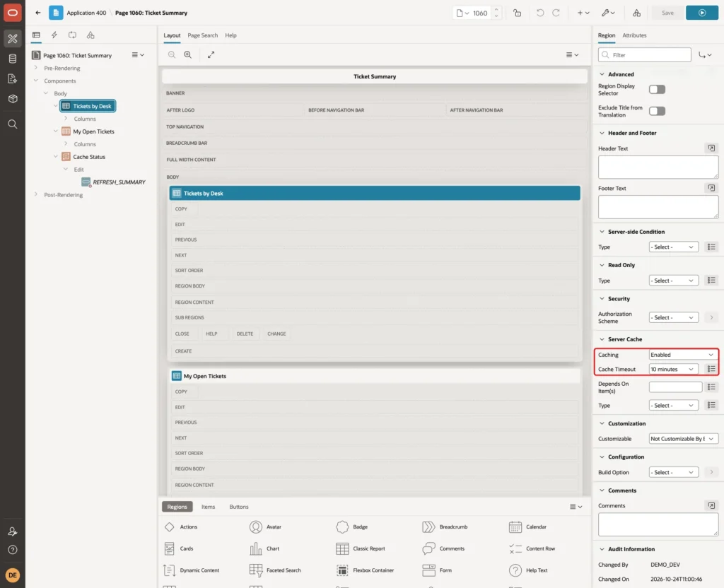Viewport: 724px width, 588px height.
Task: Open Gallery cube icon in sidebar
Action: point(13,98)
